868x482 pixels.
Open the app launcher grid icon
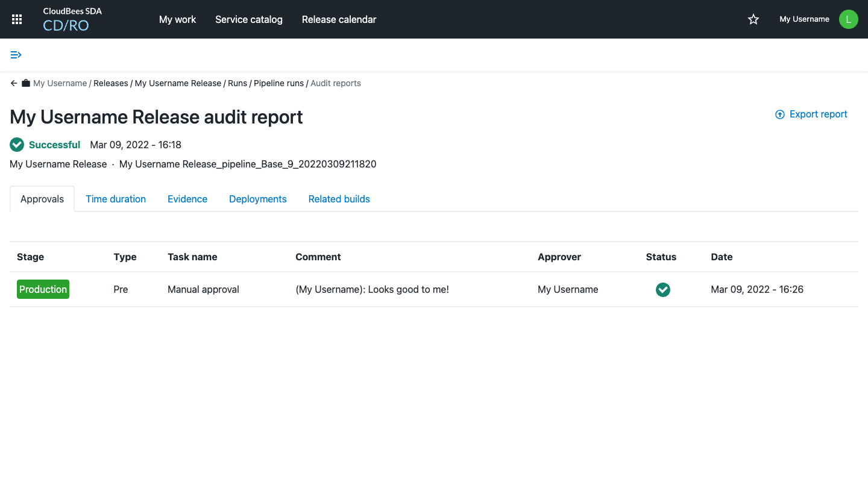16,19
